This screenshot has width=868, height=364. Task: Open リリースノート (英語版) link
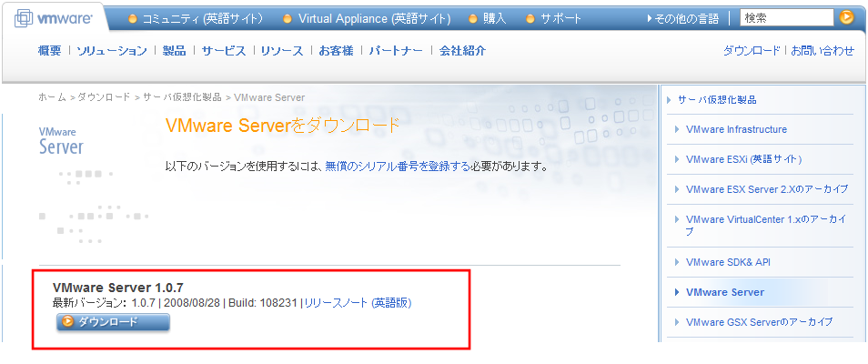(358, 303)
